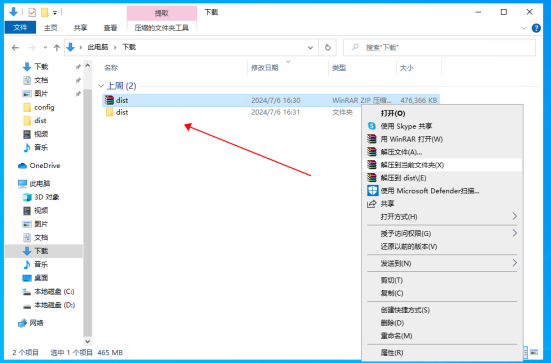Click the OneDrive cloud icon in sidebar
This screenshot has width=551, height=363.
click(x=22, y=166)
